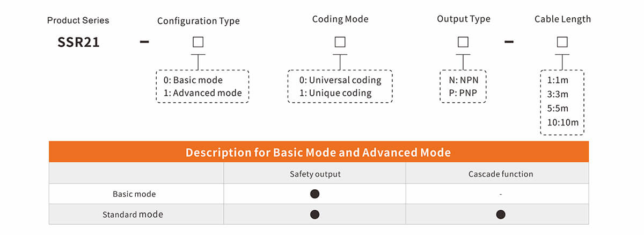Click the 'Safety output' column header
644x235 pixels.
315,174
